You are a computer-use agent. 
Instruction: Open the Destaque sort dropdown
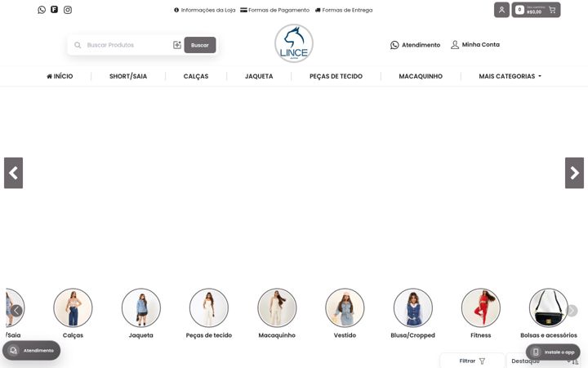coord(545,361)
